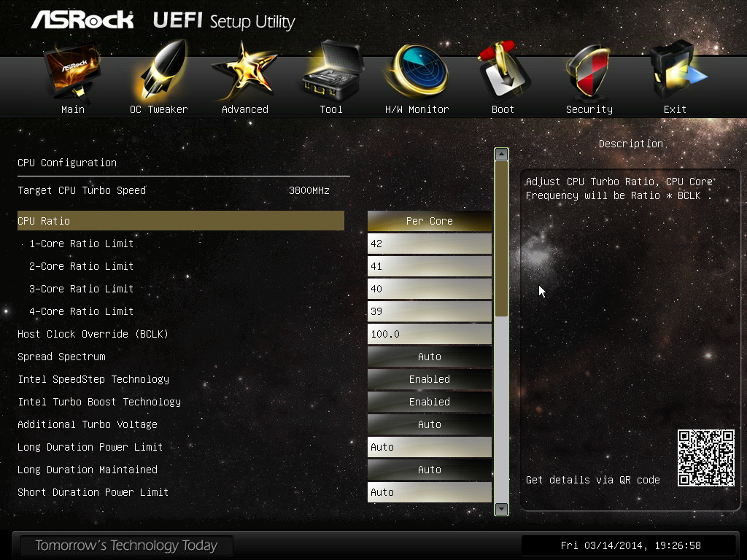Edit the 3-Core Ratio Limit field
The image size is (747, 560).
[x=429, y=289]
